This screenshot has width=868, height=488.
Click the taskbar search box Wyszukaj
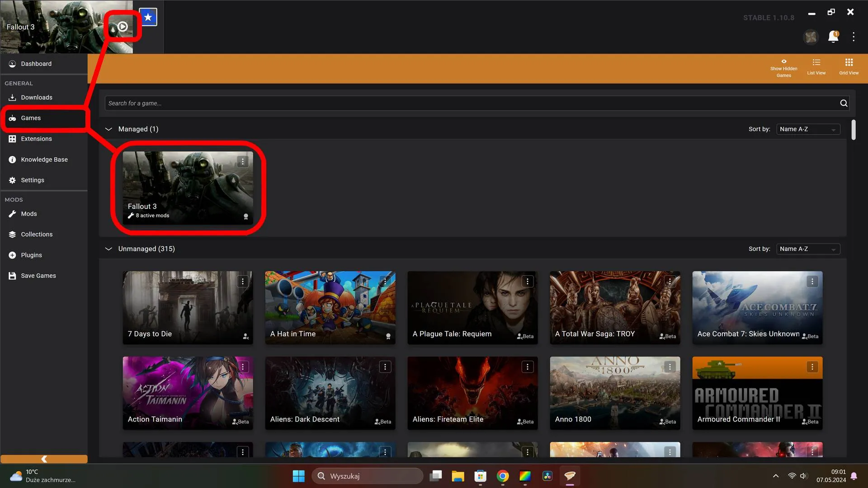368,476
